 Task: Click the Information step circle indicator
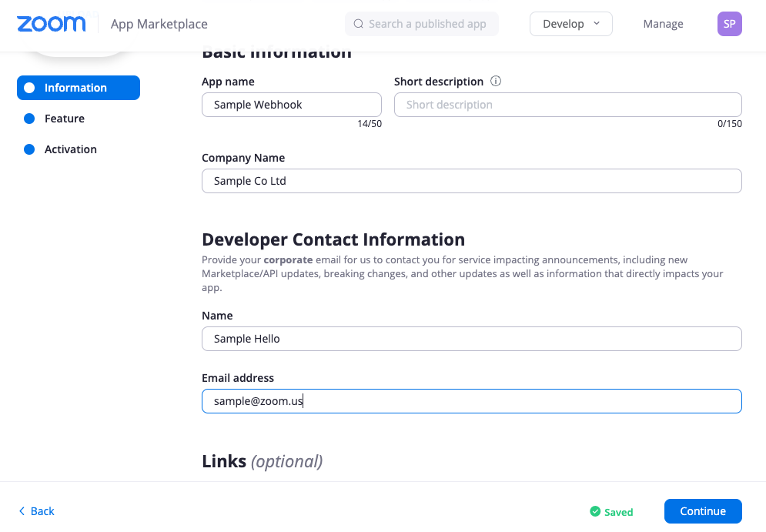click(28, 88)
